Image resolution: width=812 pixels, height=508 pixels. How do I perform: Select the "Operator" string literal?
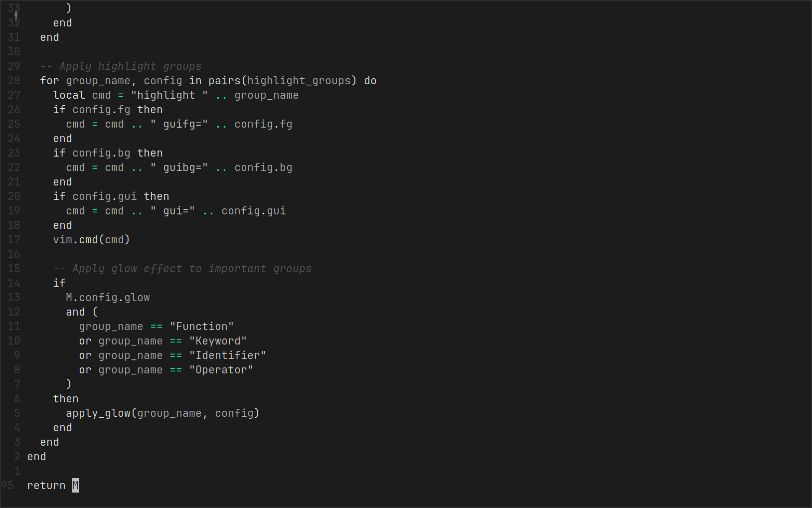click(x=221, y=370)
